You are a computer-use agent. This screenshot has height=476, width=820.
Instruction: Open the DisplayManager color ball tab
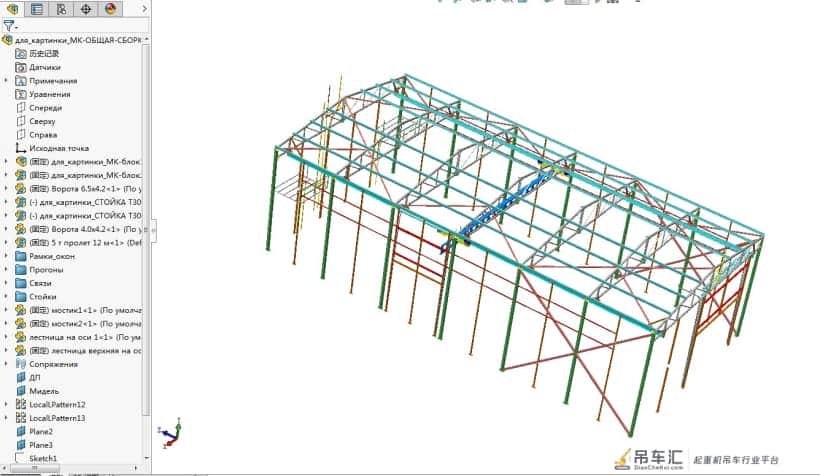coord(110,9)
